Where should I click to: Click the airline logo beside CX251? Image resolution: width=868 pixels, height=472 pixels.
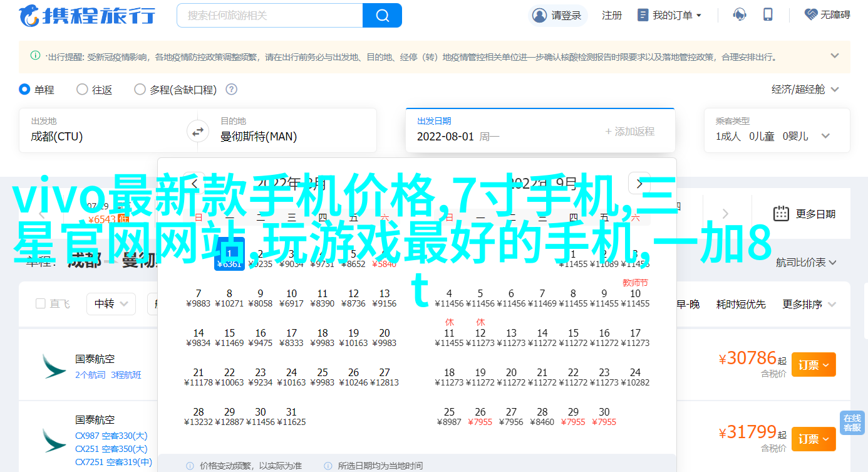click(x=54, y=441)
